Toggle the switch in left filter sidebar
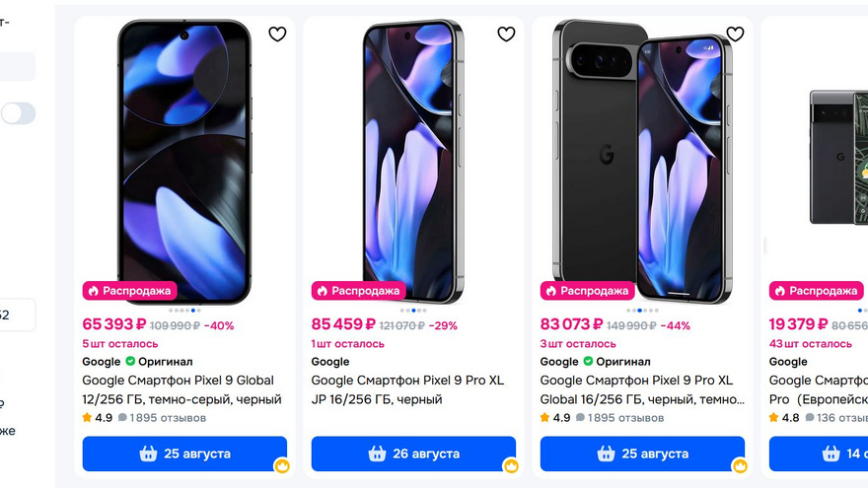This screenshot has width=868, height=488. coord(18,113)
